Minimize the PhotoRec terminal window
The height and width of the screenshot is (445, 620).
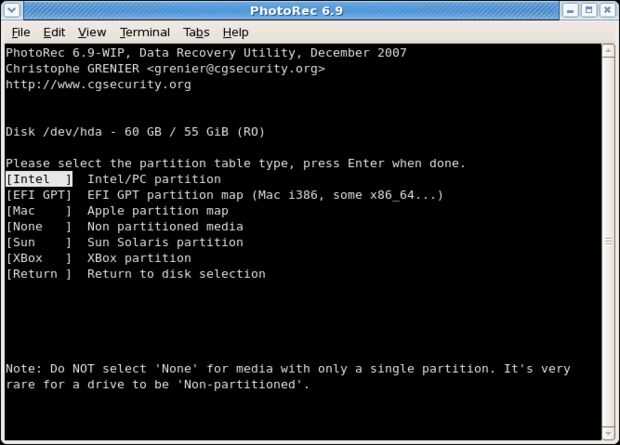(568, 10)
